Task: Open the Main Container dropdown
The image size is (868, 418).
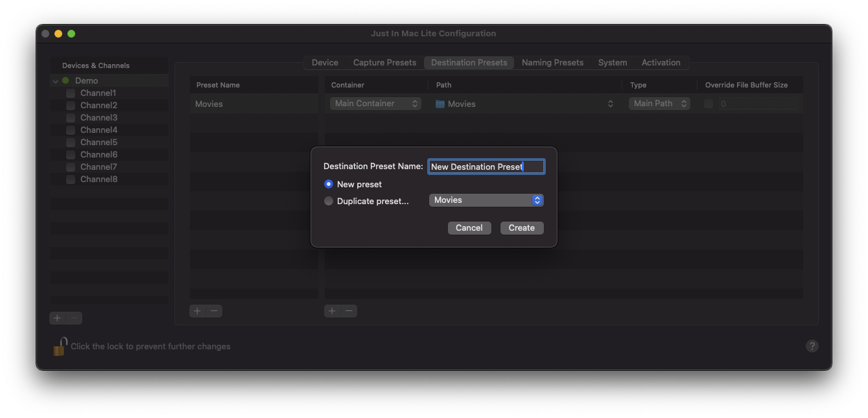Action: click(x=375, y=104)
